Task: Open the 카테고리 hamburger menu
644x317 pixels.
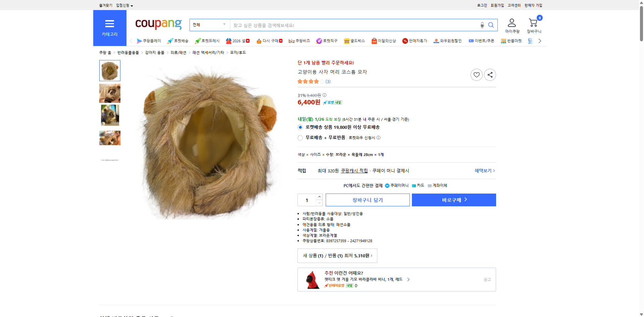Action: 110,23
